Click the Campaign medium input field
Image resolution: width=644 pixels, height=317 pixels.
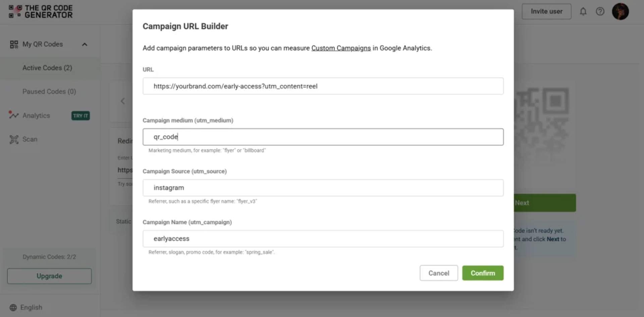323,137
